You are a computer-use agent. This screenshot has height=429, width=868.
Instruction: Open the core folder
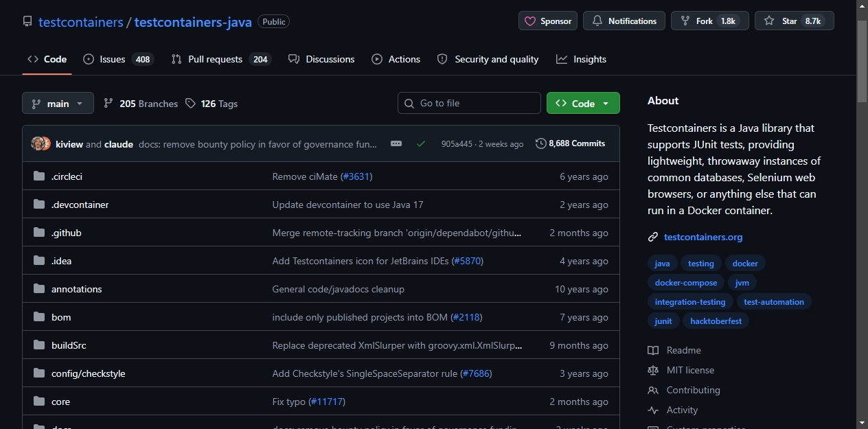[60, 402]
